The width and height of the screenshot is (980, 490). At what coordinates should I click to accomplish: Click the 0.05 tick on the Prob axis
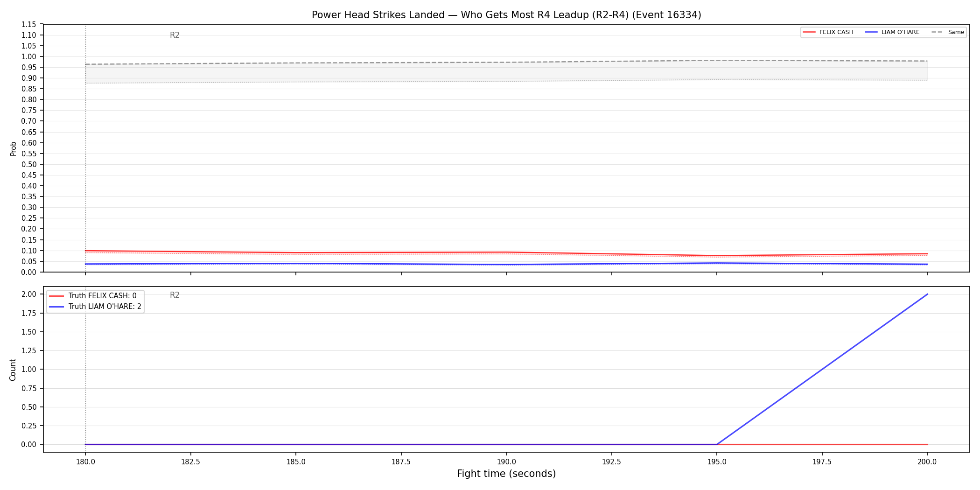(29, 261)
